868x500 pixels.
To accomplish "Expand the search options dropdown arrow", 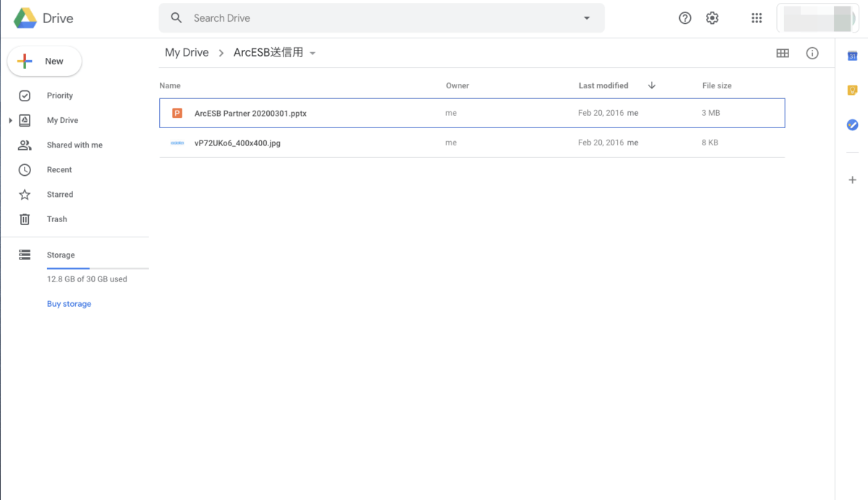I will [x=587, y=18].
